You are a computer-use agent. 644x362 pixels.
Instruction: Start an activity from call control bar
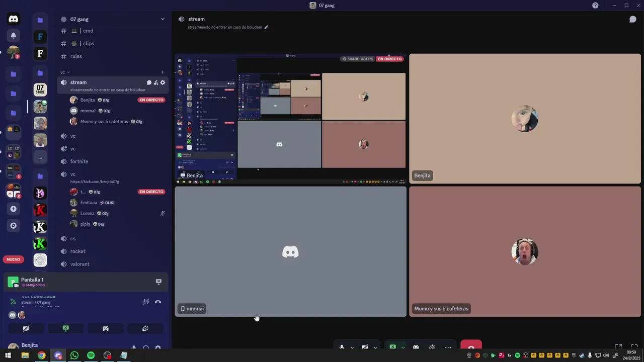click(416, 347)
